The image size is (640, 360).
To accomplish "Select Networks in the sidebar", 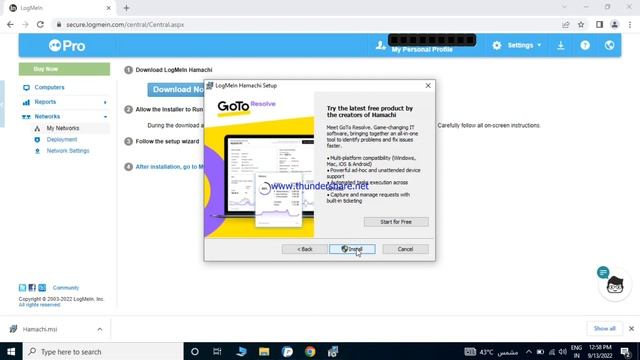I will tap(47, 117).
